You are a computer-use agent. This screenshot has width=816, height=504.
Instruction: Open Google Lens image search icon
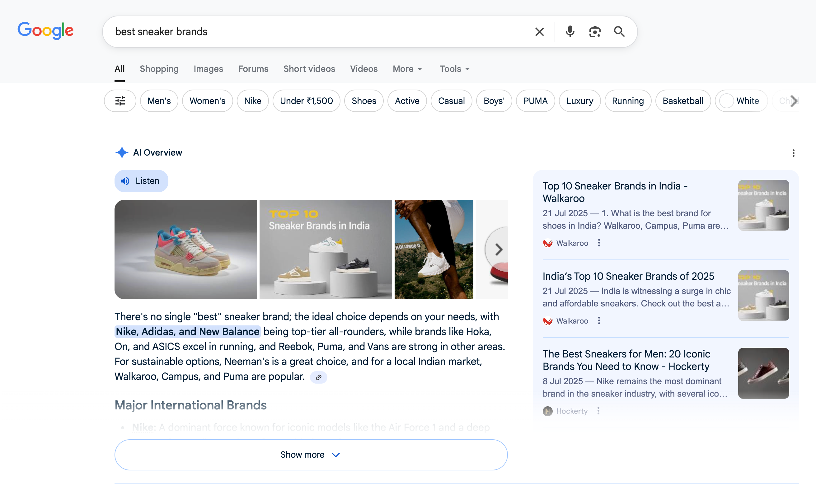coord(595,32)
